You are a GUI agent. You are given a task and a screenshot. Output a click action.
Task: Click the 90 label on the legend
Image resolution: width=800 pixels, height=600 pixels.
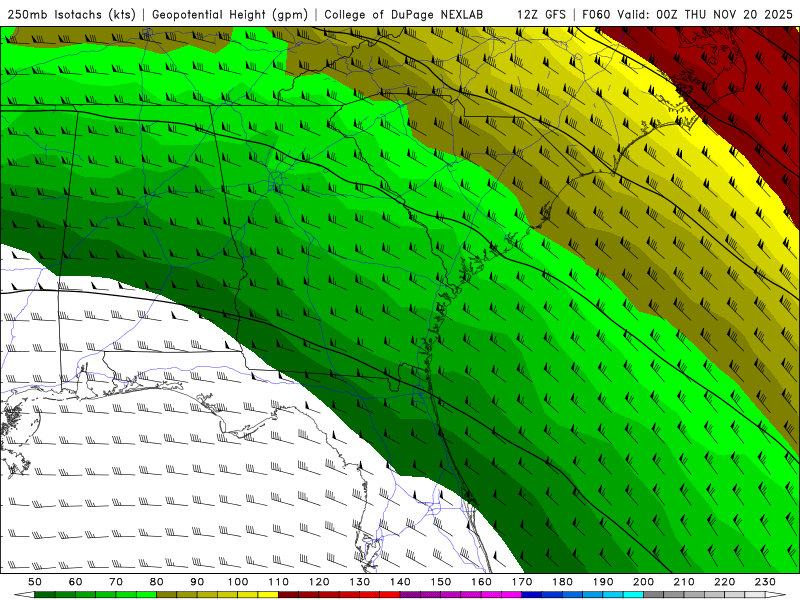tap(197, 582)
